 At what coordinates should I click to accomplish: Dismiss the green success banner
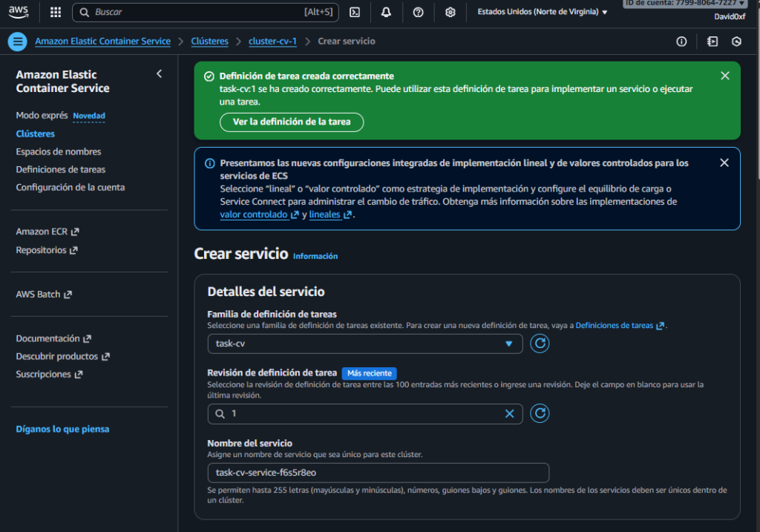pyautogui.click(x=725, y=76)
